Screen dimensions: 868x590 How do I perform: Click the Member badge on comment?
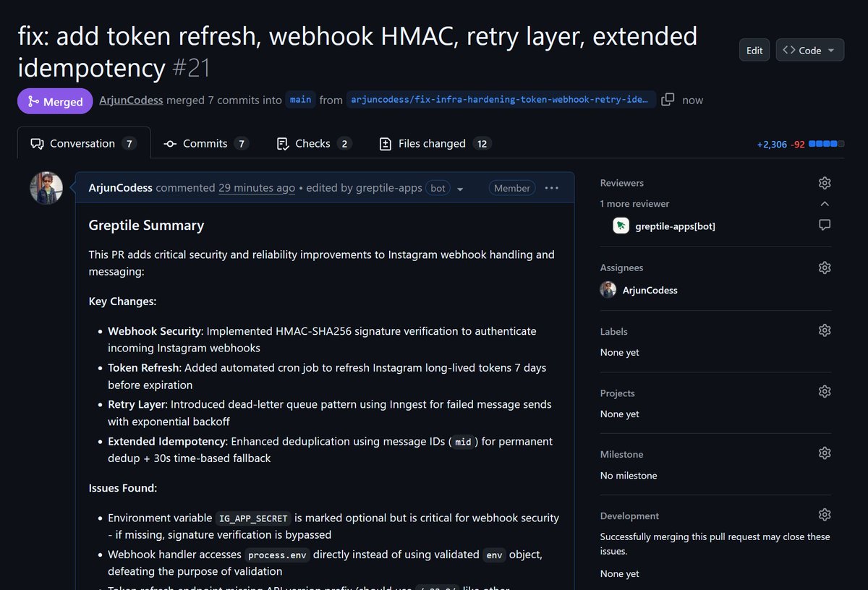coord(512,188)
